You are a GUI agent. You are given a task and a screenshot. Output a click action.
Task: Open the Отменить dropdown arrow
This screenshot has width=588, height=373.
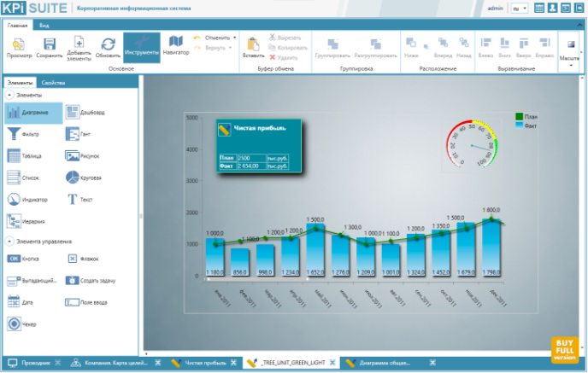tap(235, 38)
